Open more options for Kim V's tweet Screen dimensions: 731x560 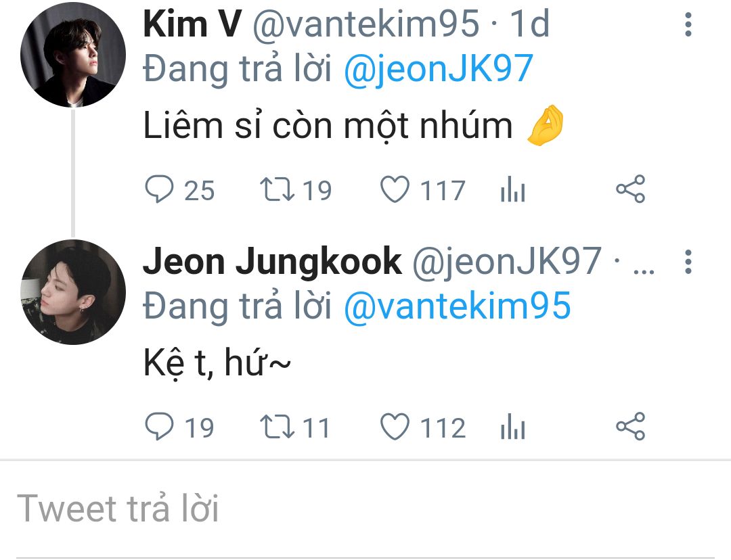pos(688,24)
